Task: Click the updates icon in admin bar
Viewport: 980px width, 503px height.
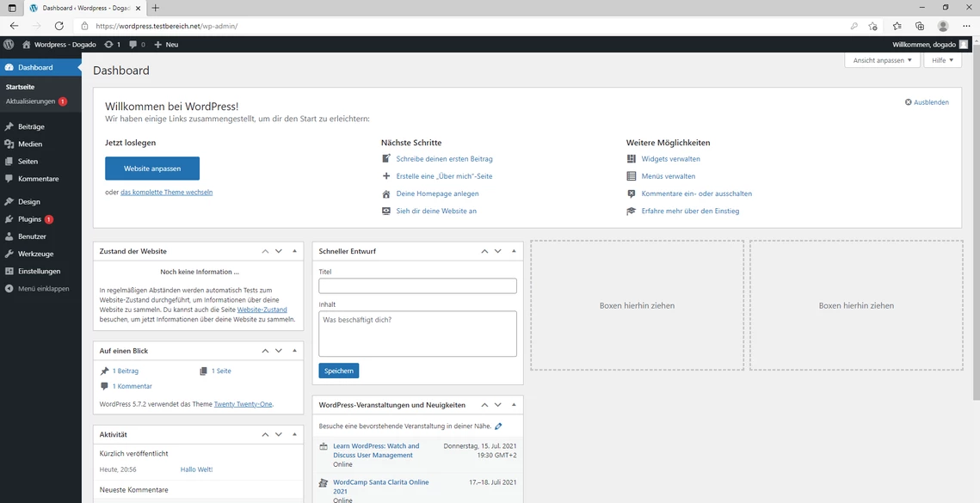Action: tap(112, 44)
